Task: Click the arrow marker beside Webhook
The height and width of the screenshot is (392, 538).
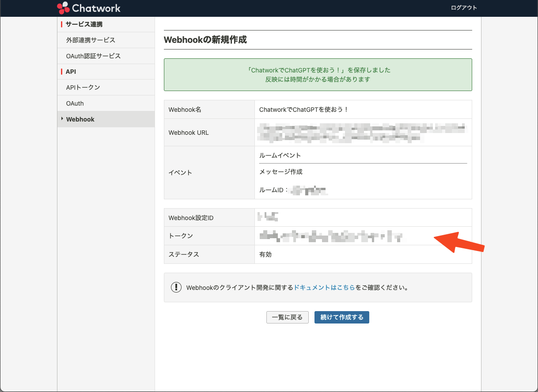Action: pos(62,119)
